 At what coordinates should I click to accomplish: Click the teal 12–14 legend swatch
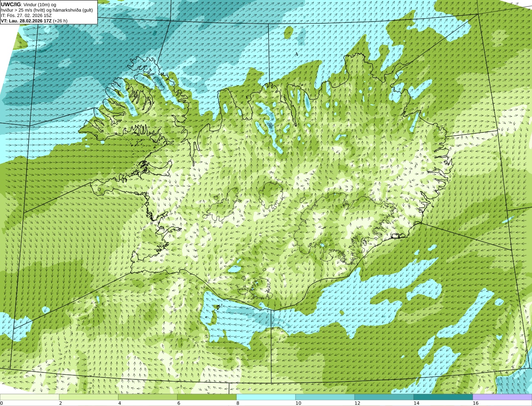pos(384,397)
